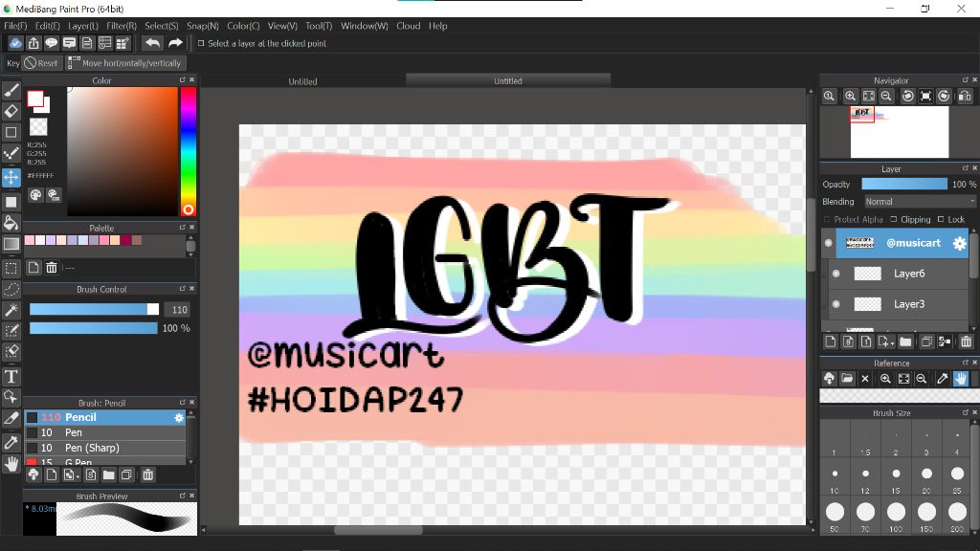Open the Layer menu
This screenshot has width=980, height=551.
point(83,26)
